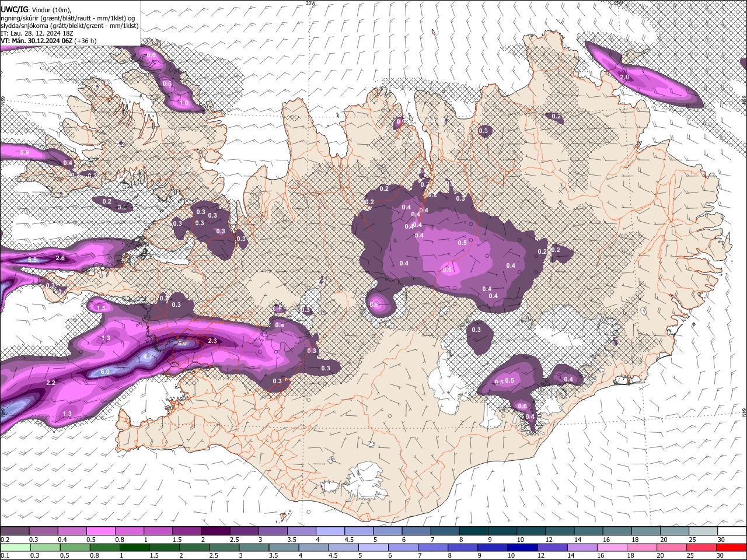Click the 'IT: Lau. 28. 12. 2024 18Z' initial time line
The width and height of the screenshot is (747, 560).
coord(37,33)
